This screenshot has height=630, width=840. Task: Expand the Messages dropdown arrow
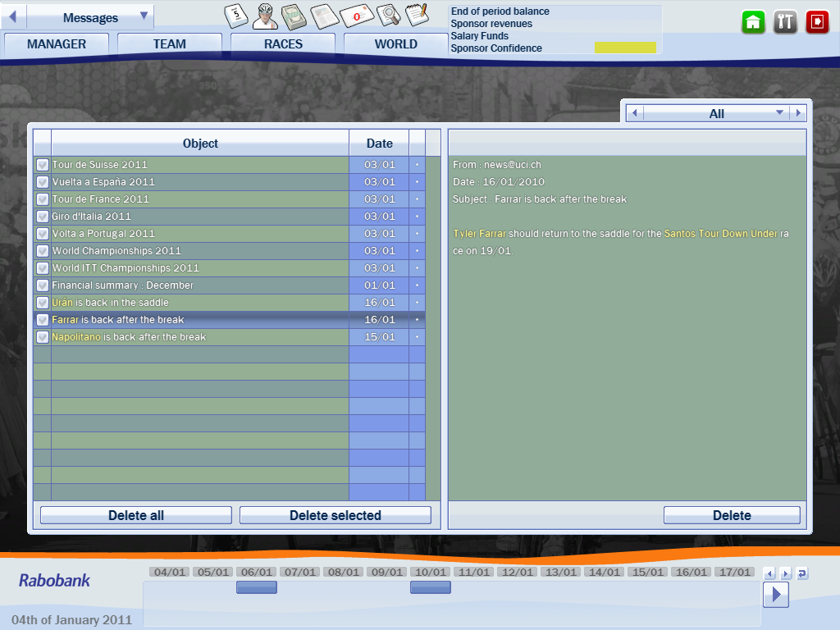144,16
